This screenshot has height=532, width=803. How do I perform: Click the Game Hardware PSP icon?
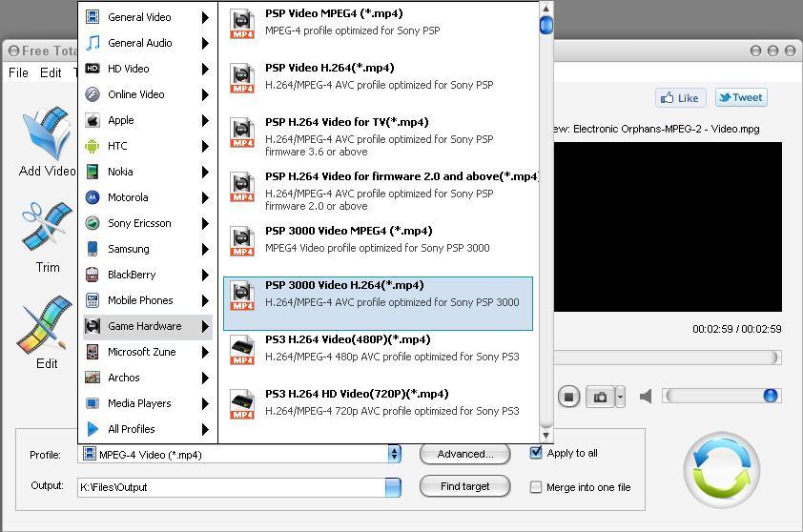93,326
